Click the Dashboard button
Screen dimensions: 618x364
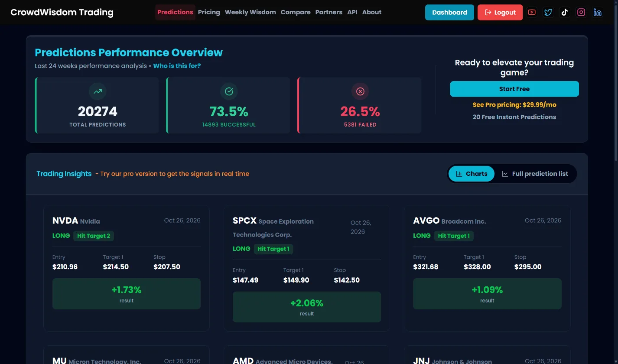tap(450, 12)
